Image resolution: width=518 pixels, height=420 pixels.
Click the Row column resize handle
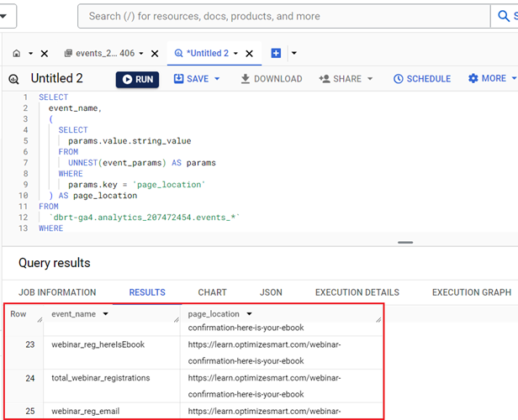pos(40,320)
